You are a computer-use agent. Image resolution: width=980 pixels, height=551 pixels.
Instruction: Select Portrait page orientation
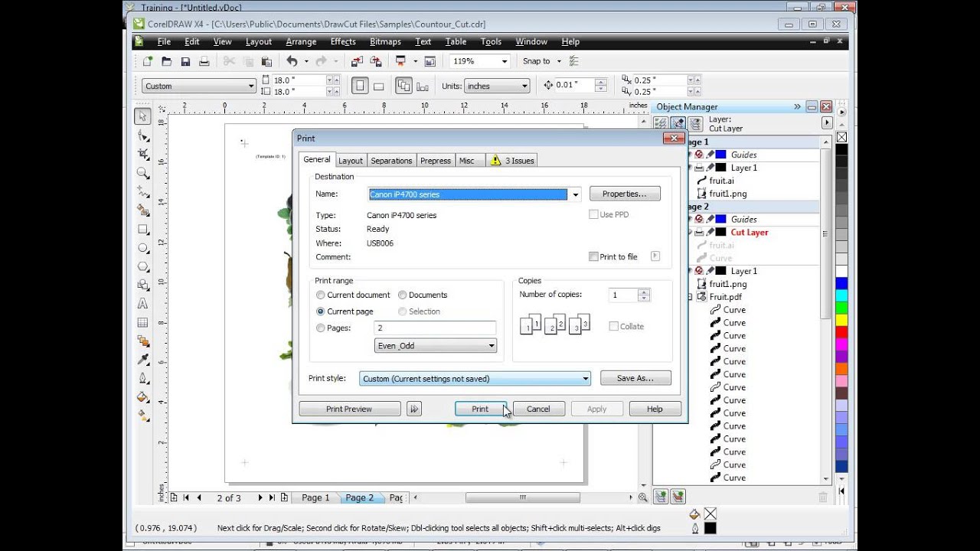coord(360,86)
